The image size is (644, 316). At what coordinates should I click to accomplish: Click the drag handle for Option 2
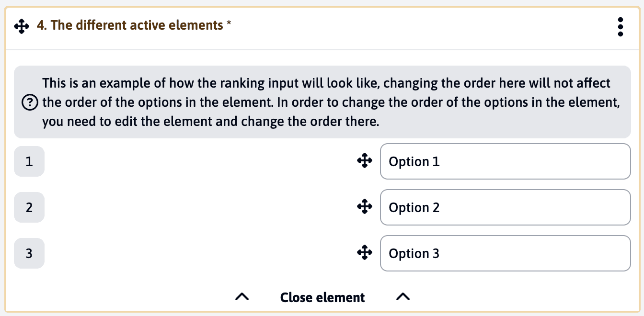[x=365, y=207]
